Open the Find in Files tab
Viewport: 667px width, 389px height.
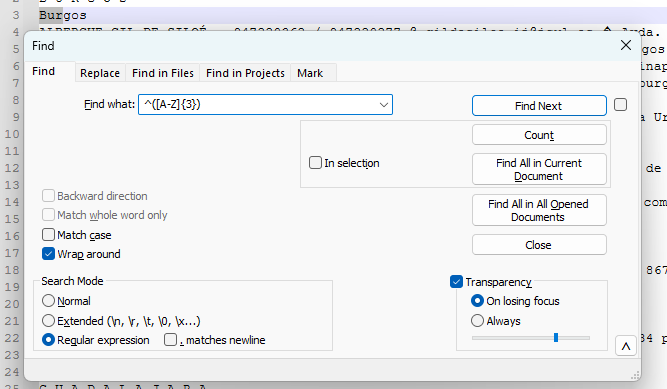(163, 73)
